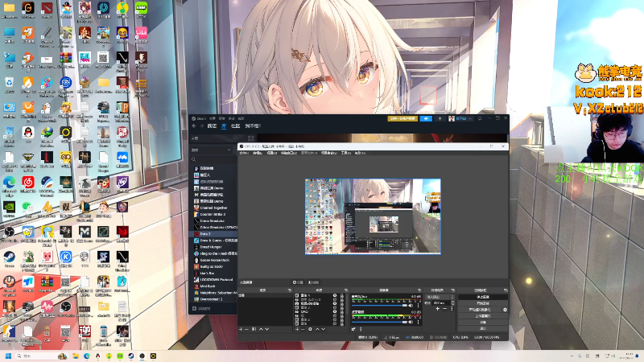
Task: Open 设置 button in OBS Controls
Action: click(x=482, y=323)
